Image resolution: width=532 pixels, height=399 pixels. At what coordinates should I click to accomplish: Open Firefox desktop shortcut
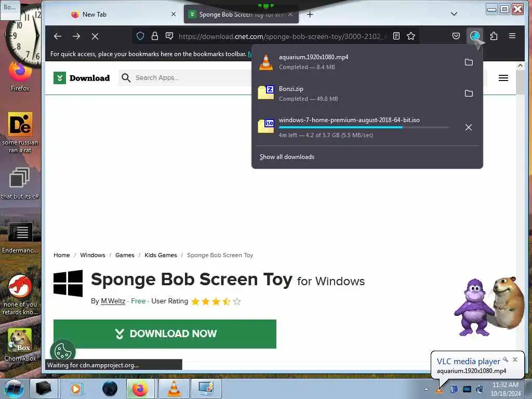[20, 77]
